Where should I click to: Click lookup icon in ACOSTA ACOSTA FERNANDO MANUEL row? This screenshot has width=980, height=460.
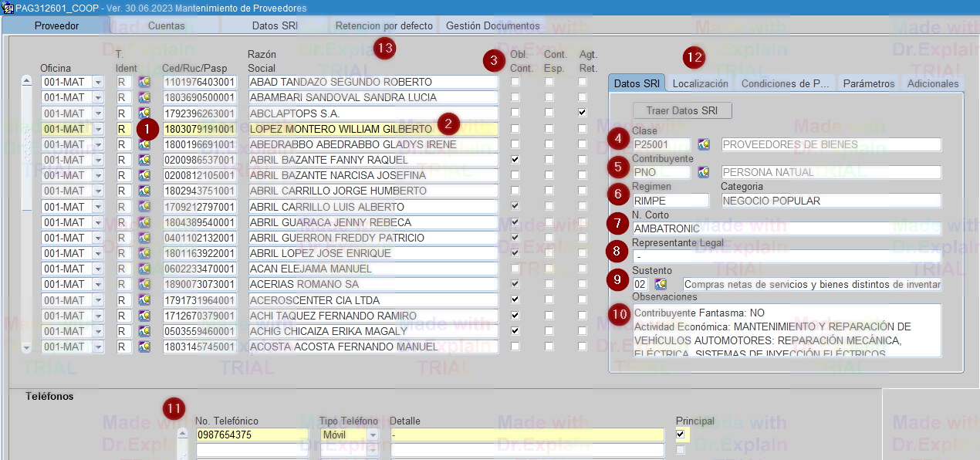tap(144, 347)
